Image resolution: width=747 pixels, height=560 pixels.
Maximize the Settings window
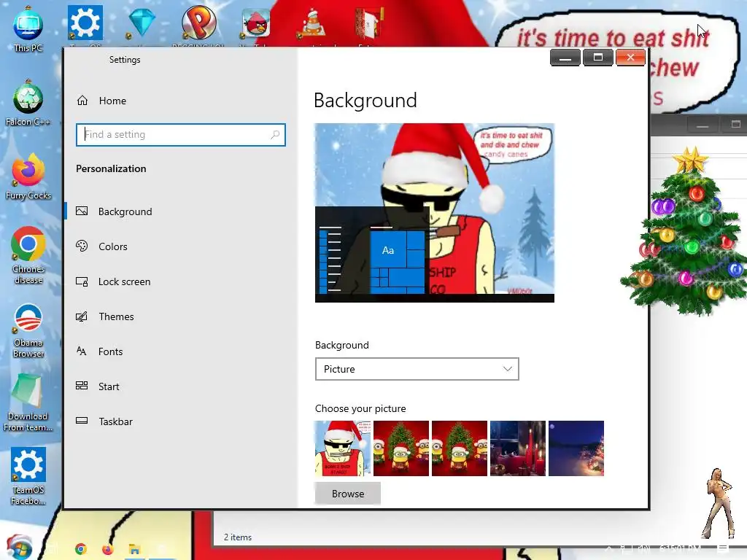point(598,58)
